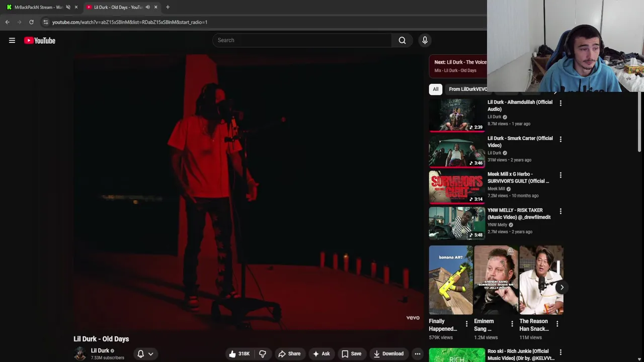Image resolution: width=644 pixels, height=362 pixels.
Task: Open options menu for Rich Junkie video
Action: point(560,352)
